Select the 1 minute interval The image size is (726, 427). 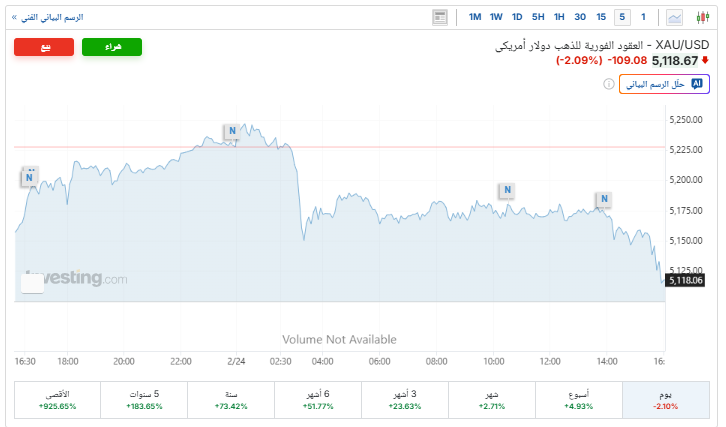pos(643,17)
